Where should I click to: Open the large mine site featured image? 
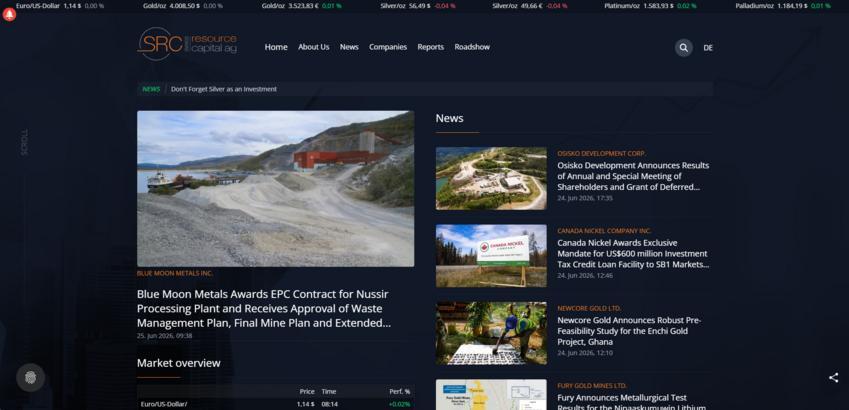point(276,188)
